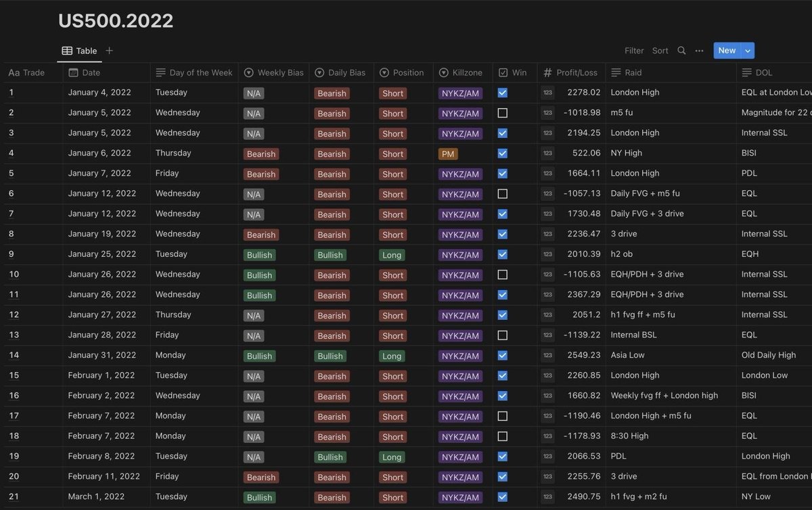The image size is (812, 510).
Task: Uncheck Win box for January 4 trade
Action: pyautogui.click(x=503, y=93)
